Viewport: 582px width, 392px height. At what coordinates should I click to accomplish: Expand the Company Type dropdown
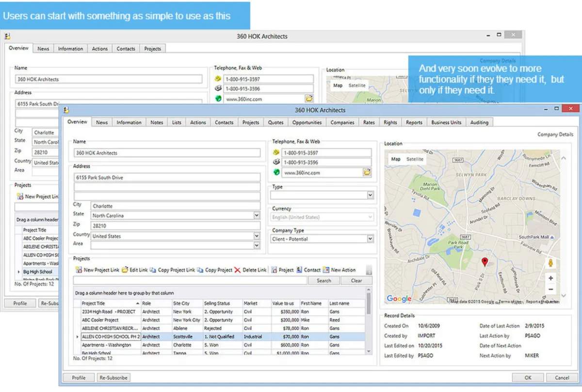click(370, 239)
